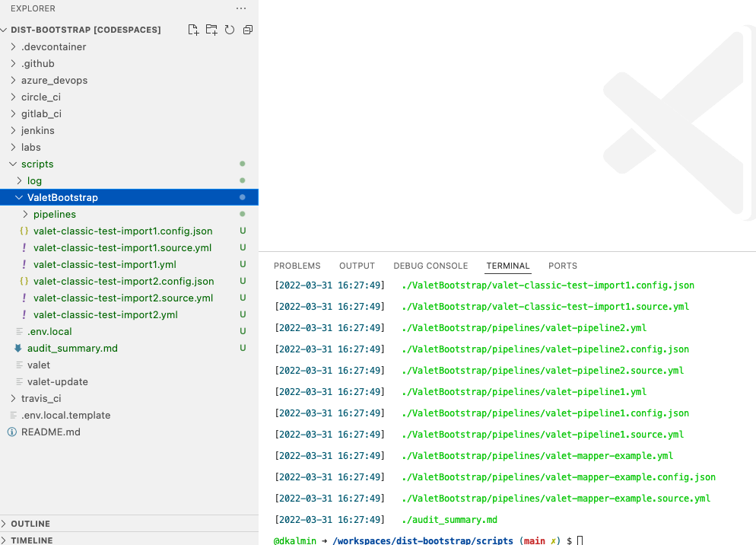This screenshot has width=756, height=545.
Task: Expand the travis_ci folder
Action: (13, 398)
